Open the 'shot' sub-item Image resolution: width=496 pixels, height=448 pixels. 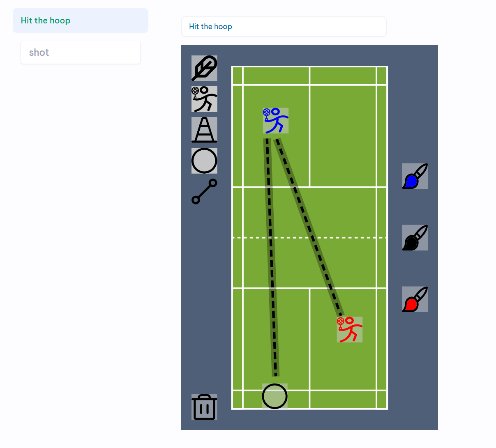81,53
